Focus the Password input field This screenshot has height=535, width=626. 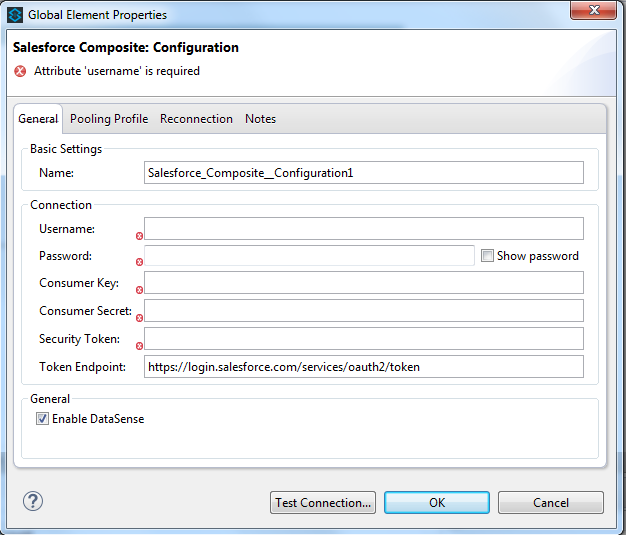tap(309, 256)
